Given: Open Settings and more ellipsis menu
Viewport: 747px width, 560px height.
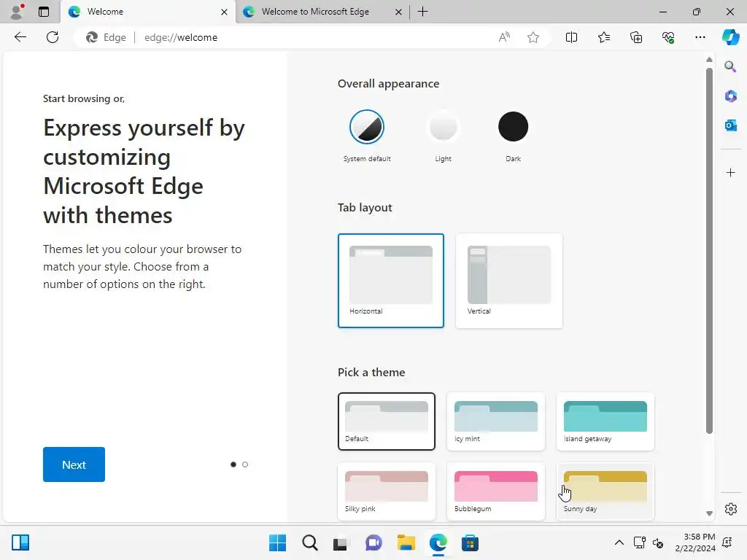Looking at the screenshot, I should (700, 37).
